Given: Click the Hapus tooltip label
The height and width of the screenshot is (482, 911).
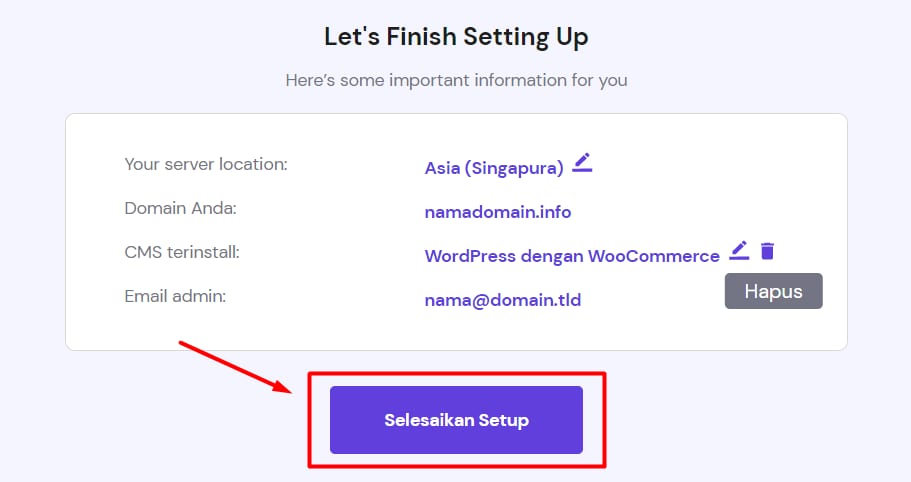Looking at the screenshot, I should click(773, 291).
